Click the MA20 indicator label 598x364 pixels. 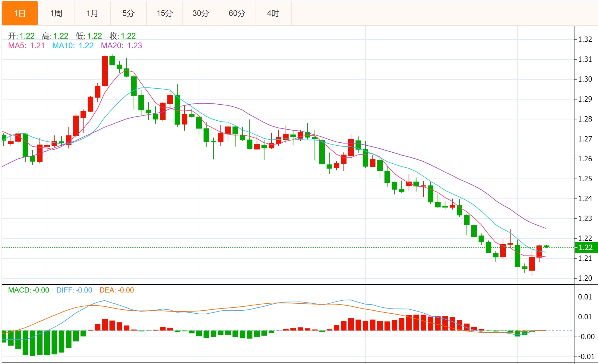point(121,46)
